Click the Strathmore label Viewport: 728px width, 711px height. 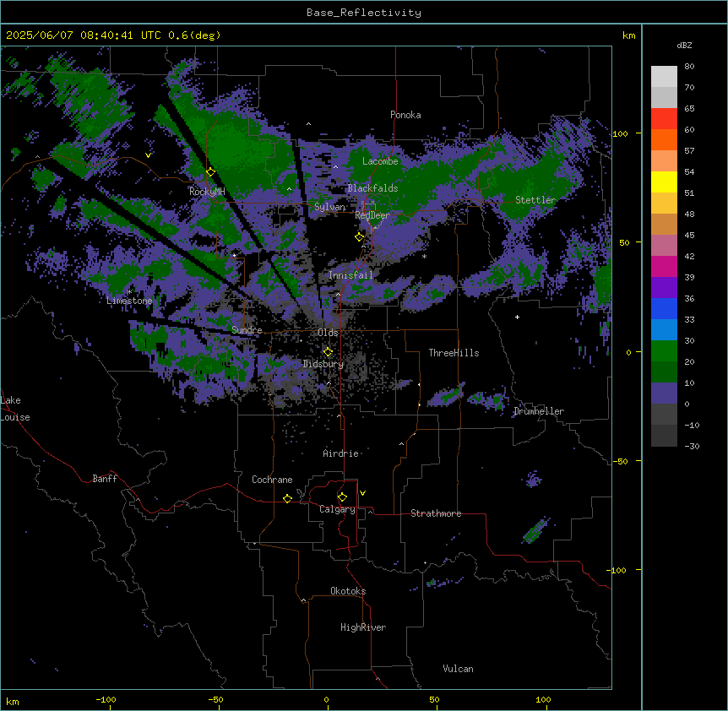(436, 513)
